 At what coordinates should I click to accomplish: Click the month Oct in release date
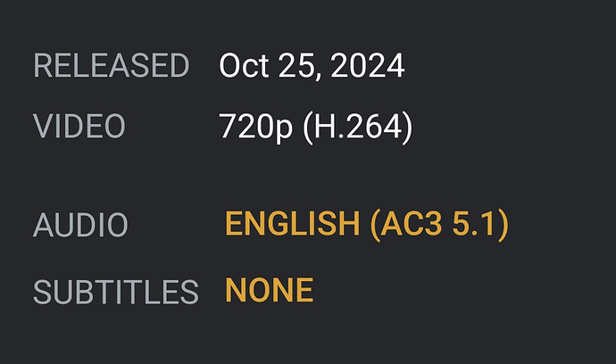coord(244,66)
